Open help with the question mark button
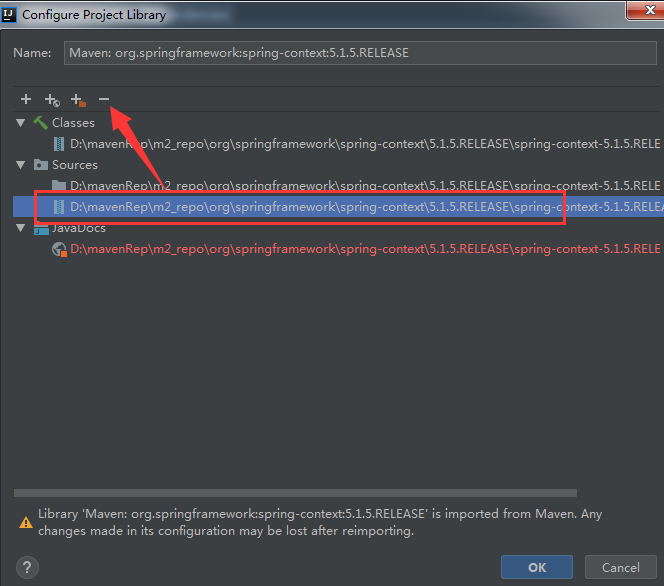 point(27,567)
